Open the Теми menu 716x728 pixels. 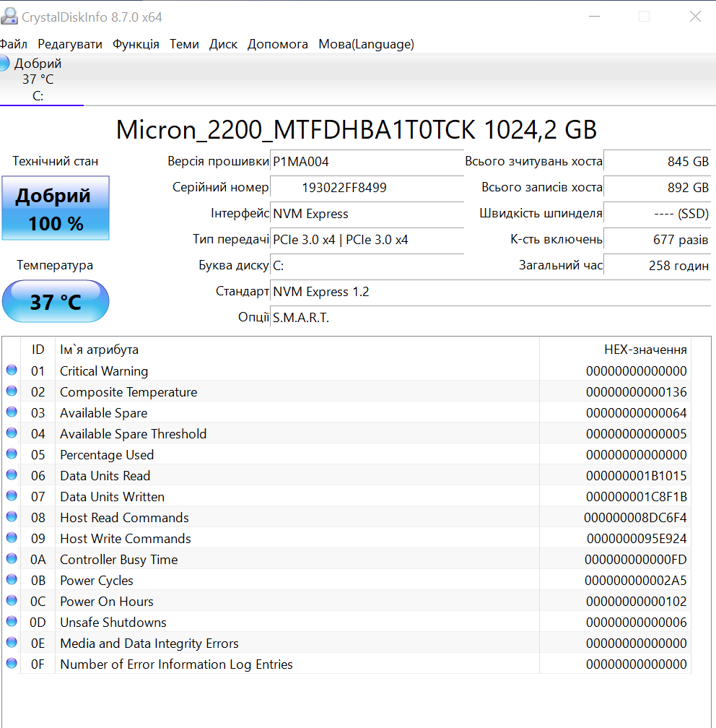click(184, 44)
